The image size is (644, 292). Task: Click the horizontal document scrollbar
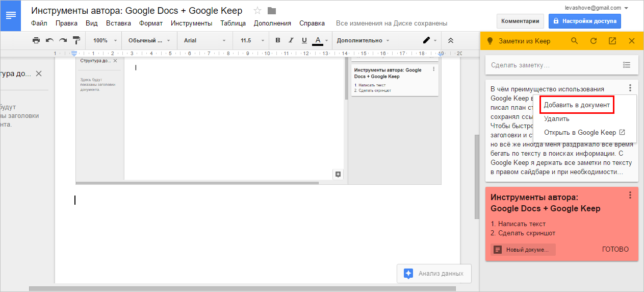(242, 289)
